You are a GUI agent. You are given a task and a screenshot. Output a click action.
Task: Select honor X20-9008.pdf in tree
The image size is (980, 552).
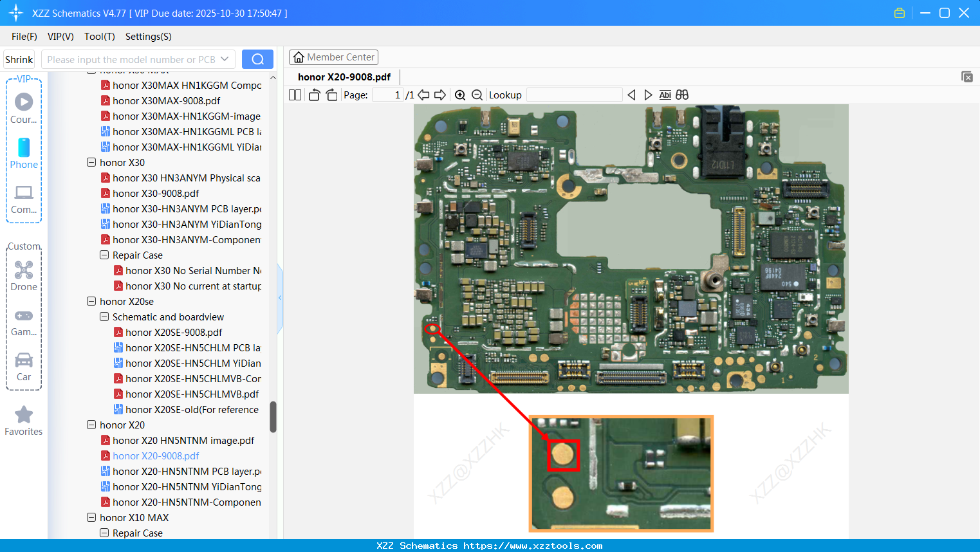[x=156, y=456]
